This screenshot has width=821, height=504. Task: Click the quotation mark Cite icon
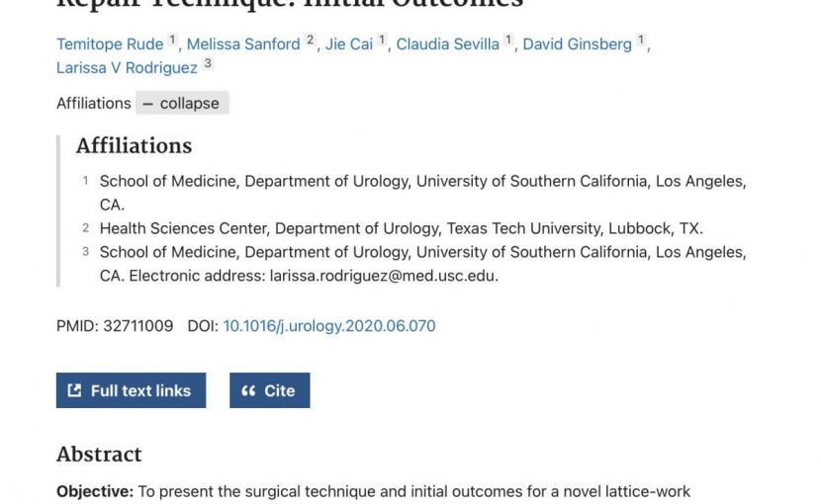[x=248, y=390]
